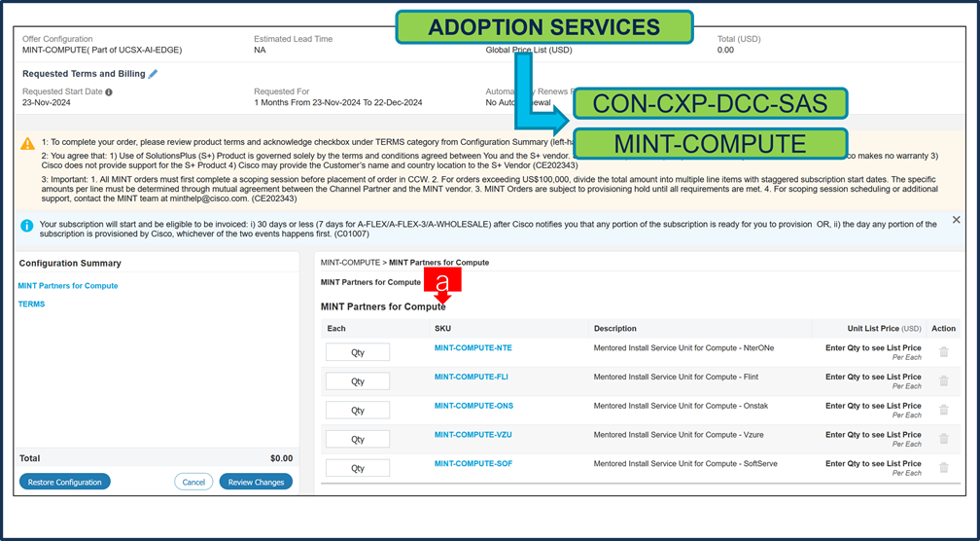Delete the MINT-COMPUTE-SOF row trash icon
The height and width of the screenshot is (541, 980).
944,467
